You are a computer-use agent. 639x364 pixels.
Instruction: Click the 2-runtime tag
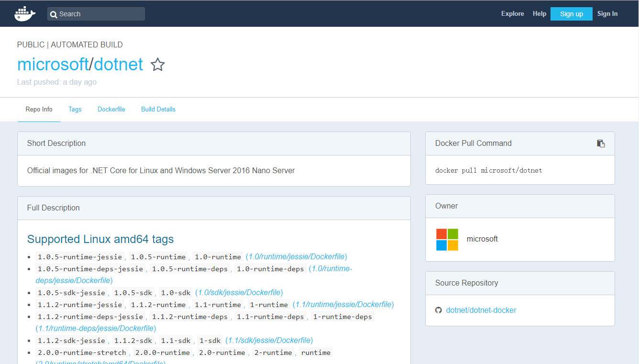click(x=273, y=353)
